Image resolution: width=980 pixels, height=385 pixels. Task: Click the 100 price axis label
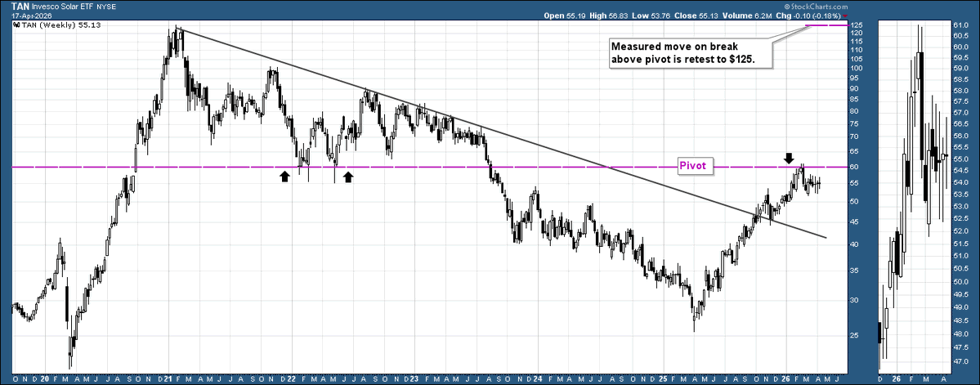click(x=857, y=68)
